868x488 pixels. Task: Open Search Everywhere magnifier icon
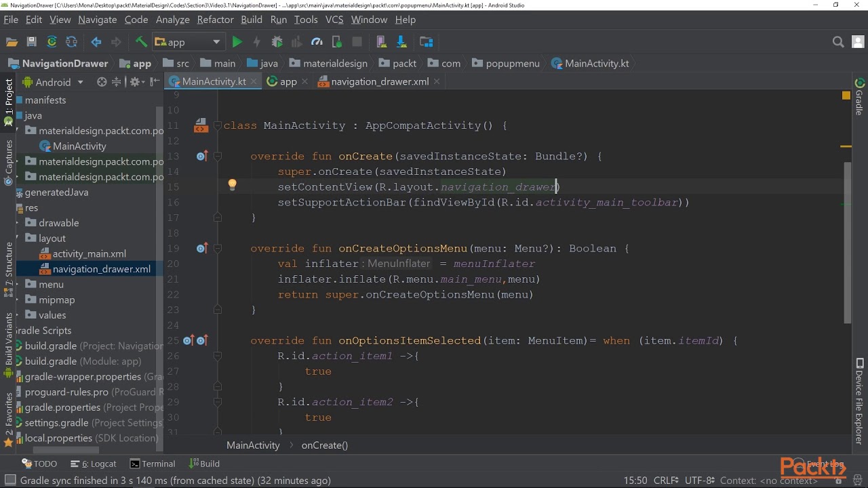coord(838,42)
